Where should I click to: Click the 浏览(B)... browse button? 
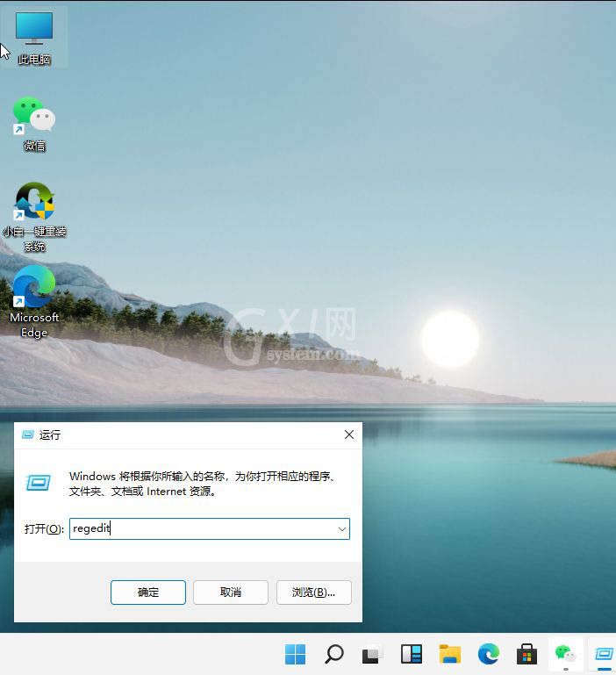click(x=314, y=592)
